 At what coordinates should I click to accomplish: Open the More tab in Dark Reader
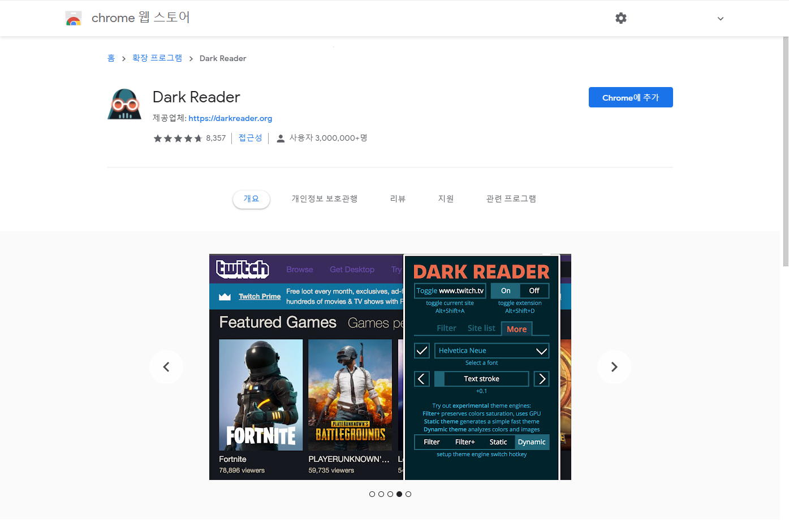tap(517, 329)
